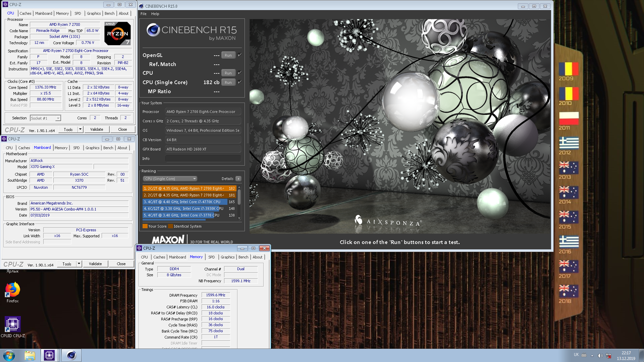Click the 2015 Australia flag gadget

point(569,217)
